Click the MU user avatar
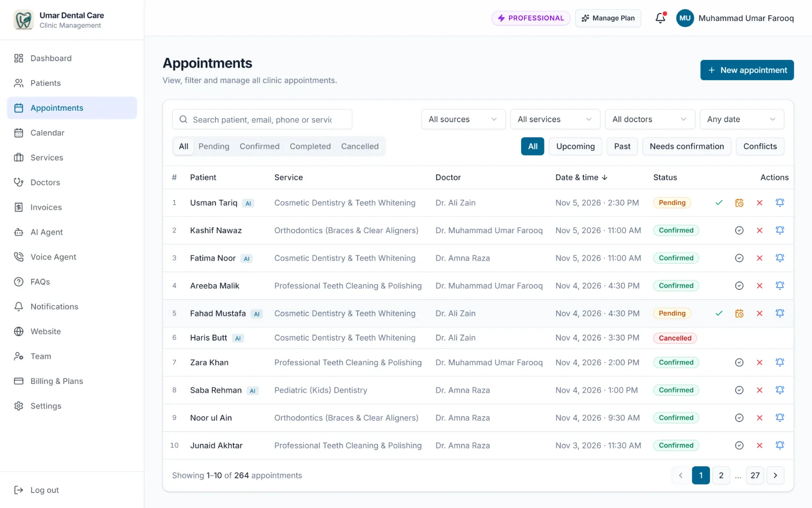The height and width of the screenshot is (508, 812). pyautogui.click(x=685, y=18)
